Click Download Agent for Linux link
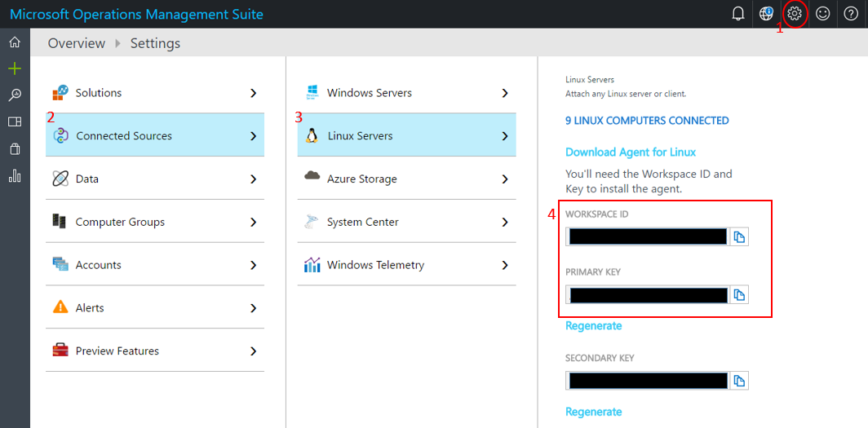This screenshot has height=428, width=868. click(631, 152)
